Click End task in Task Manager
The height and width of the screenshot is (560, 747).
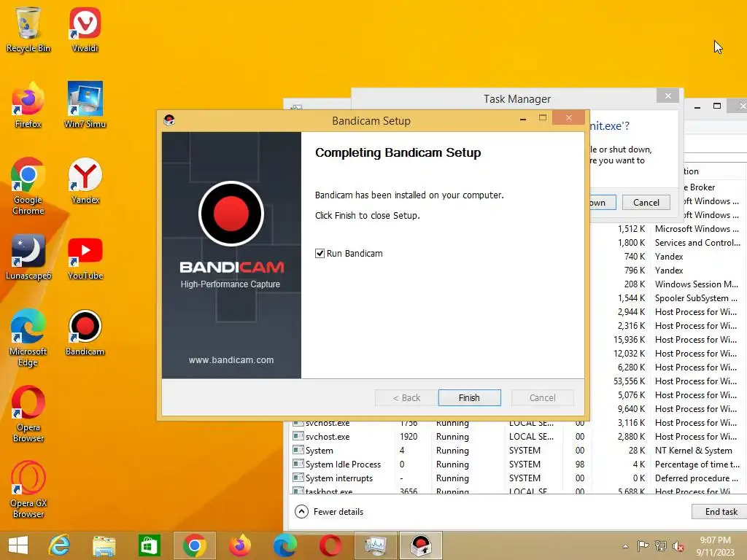click(721, 511)
